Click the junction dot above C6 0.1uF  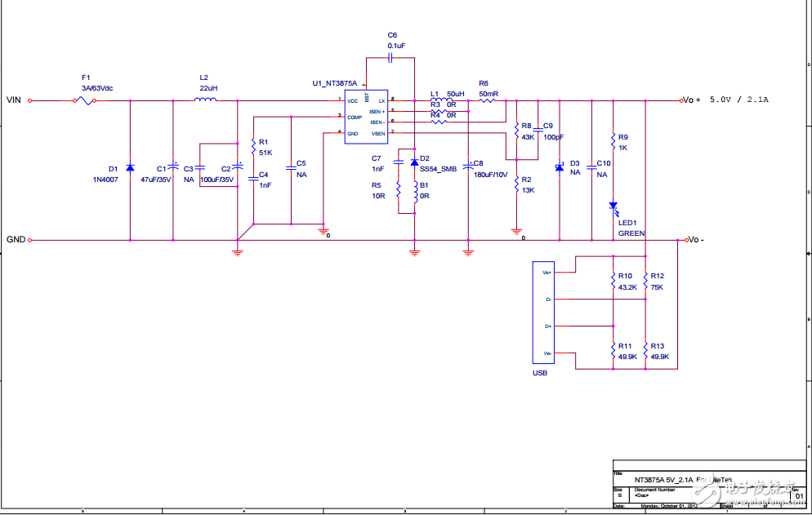pyautogui.click(x=414, y=100)
